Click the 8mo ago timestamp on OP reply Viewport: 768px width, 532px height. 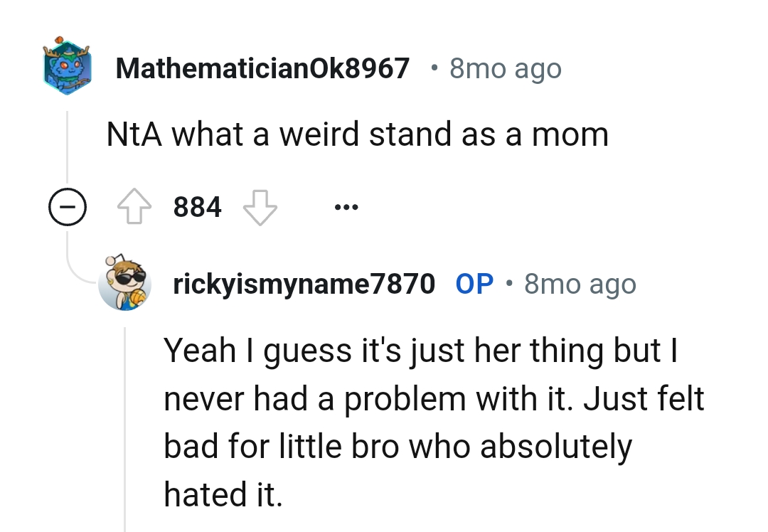coord(580,283)
